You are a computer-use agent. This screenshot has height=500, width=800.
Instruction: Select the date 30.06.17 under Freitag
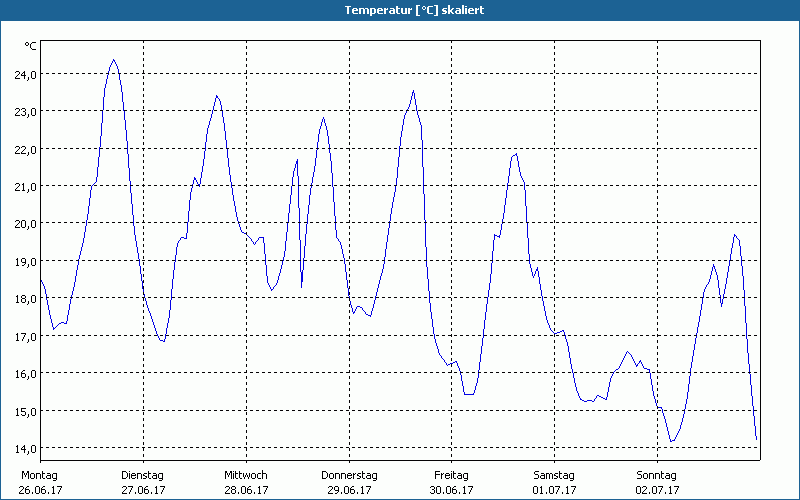coord(452,490)
